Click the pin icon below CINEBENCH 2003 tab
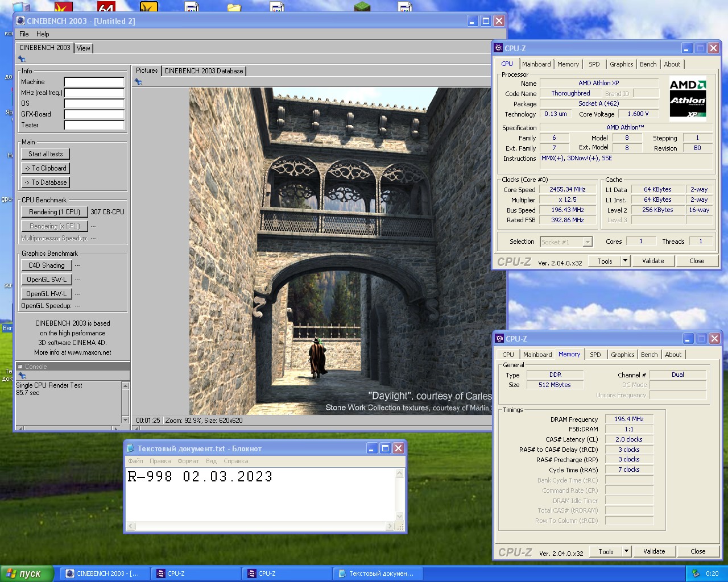This screenshot has height=582, width=728. click(22, 59)
